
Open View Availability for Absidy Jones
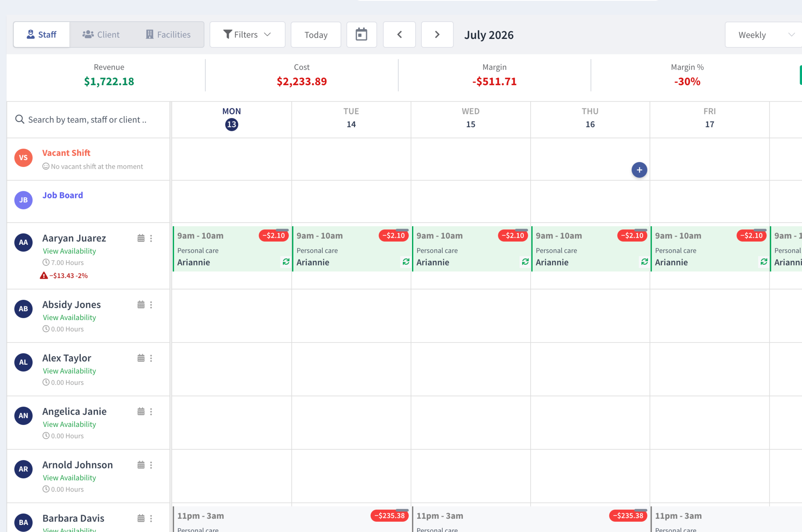coord(69,318)
